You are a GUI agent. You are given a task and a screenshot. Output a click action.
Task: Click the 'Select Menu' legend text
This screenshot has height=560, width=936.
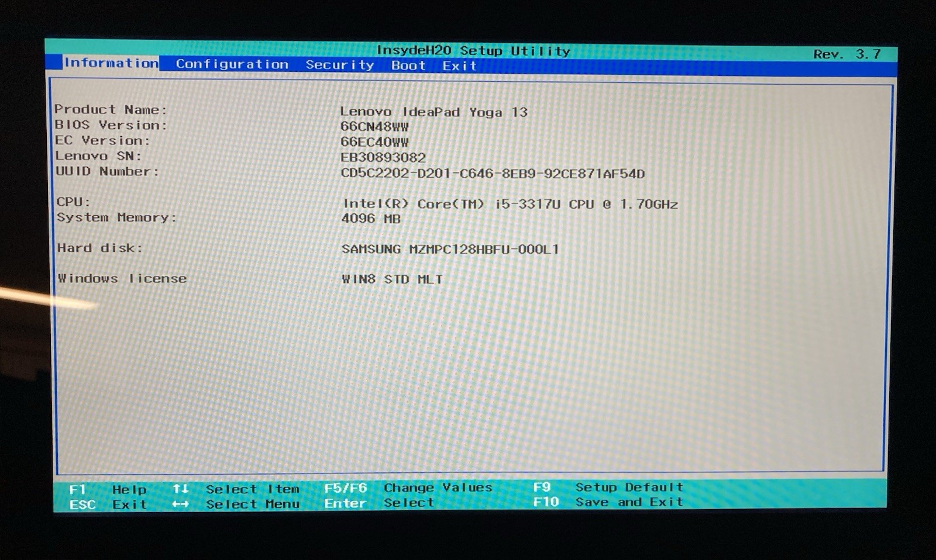click(253, 504)
